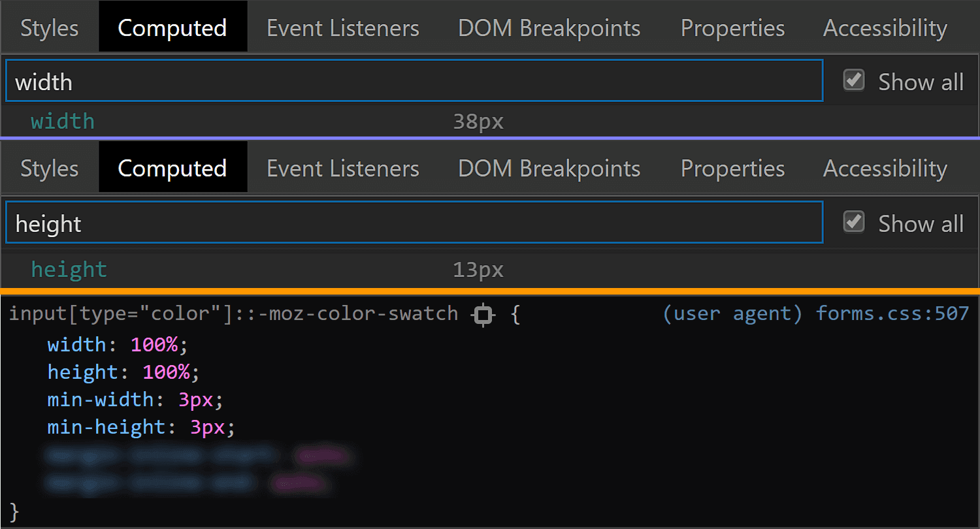Select Properties tab above the width filter

click(x=732, y=27)
